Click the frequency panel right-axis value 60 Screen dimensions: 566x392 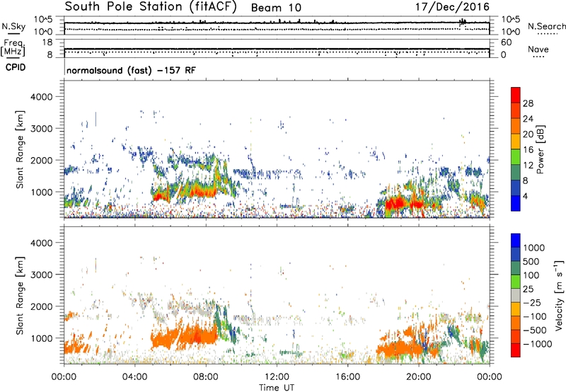506,42
